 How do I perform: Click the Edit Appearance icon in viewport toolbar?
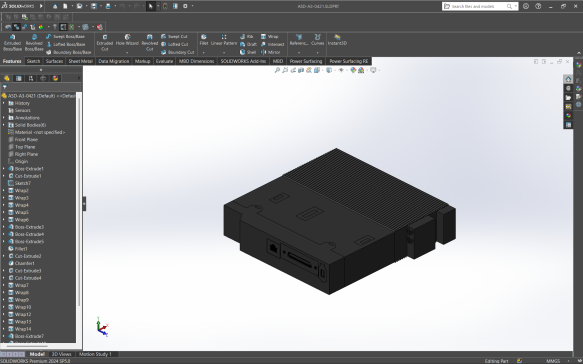coord(353,70)
